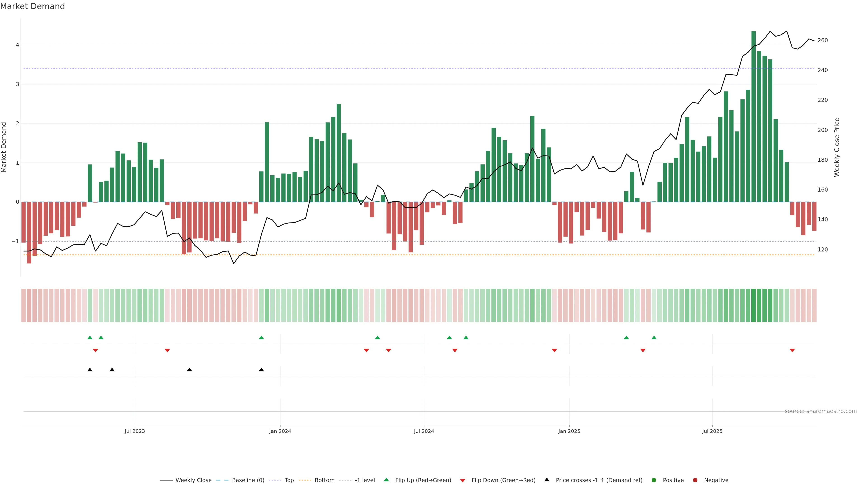Click the -1 level legend item

(365, 480)
